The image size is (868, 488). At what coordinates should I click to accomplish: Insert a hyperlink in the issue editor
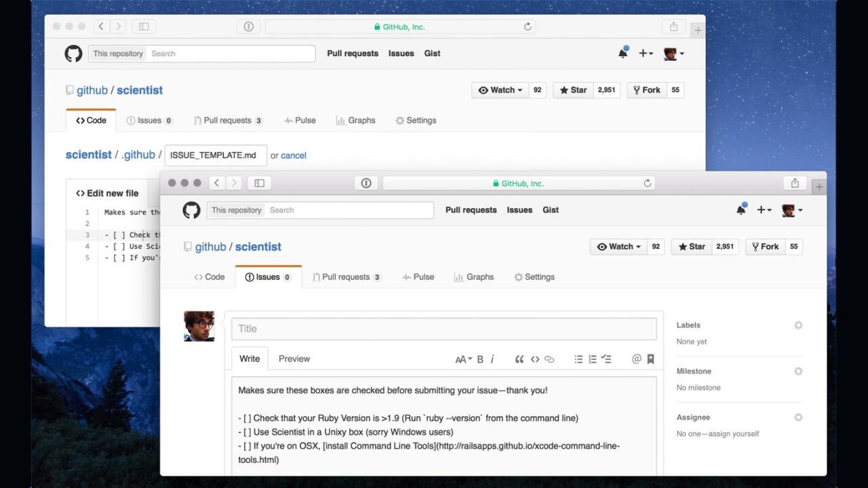(549, 359)
